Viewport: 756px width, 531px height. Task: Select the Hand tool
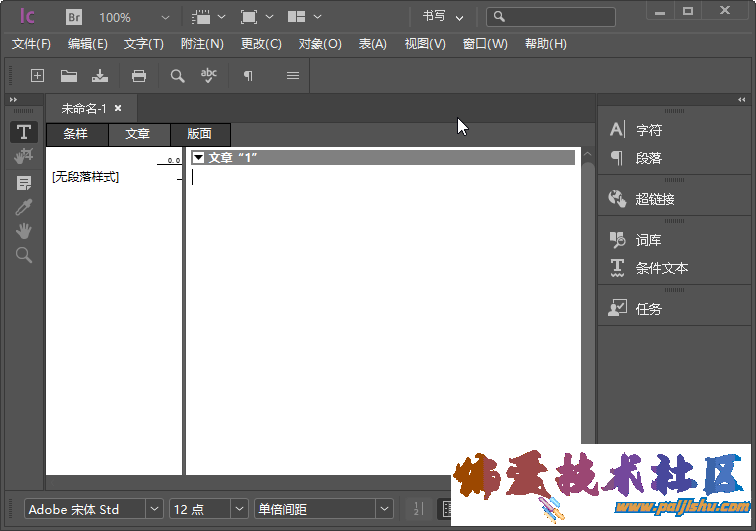pos(24,231)
